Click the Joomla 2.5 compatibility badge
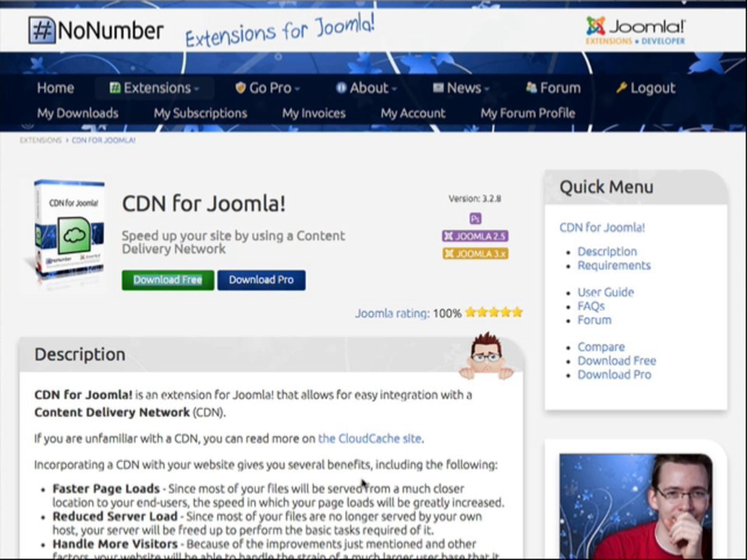This screenshot has width=747, height=560. click(x=475, y=236)
